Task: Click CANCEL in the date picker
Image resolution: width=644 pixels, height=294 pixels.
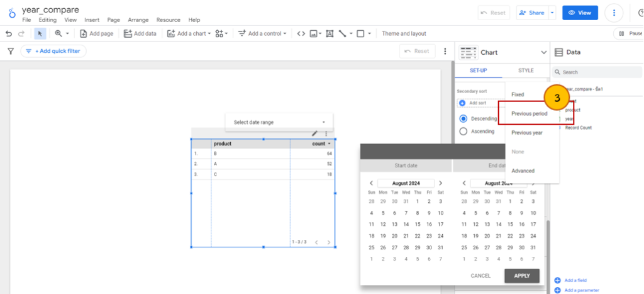Action: click(480, 276)
